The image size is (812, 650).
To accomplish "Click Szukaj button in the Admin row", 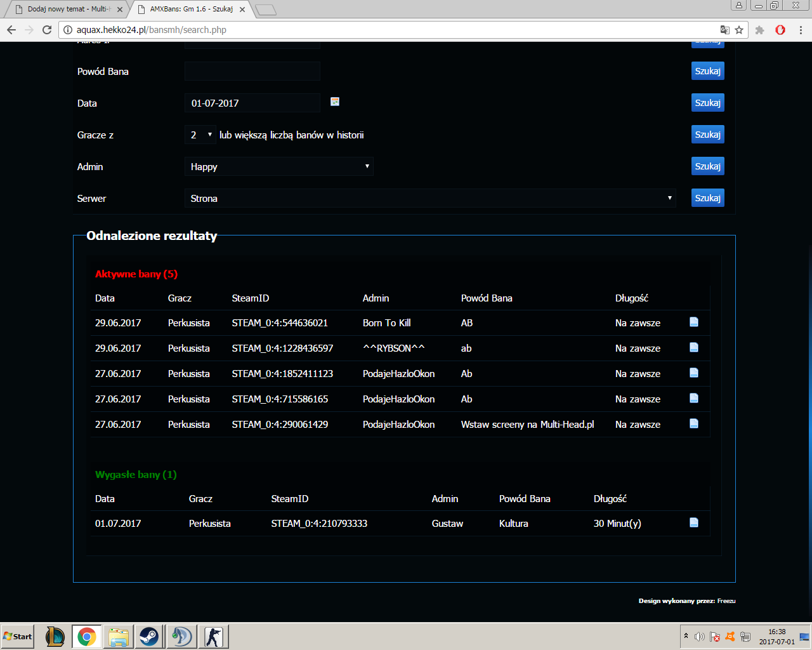I will (707, 166).
